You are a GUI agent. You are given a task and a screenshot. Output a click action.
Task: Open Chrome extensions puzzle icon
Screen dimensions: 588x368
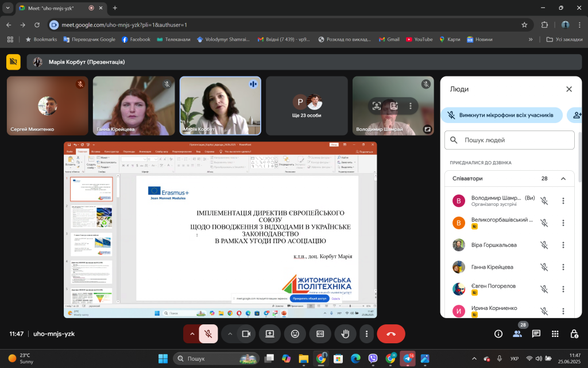coord(544,25)
